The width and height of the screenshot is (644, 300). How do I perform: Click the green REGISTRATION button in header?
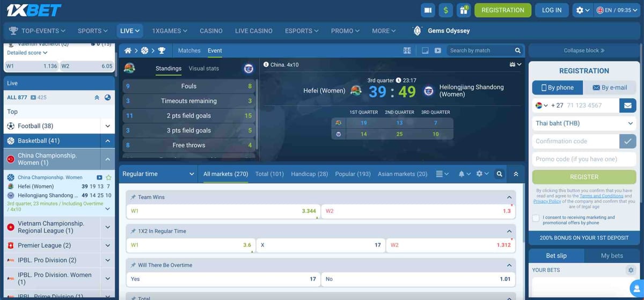[x=503, y=10]
